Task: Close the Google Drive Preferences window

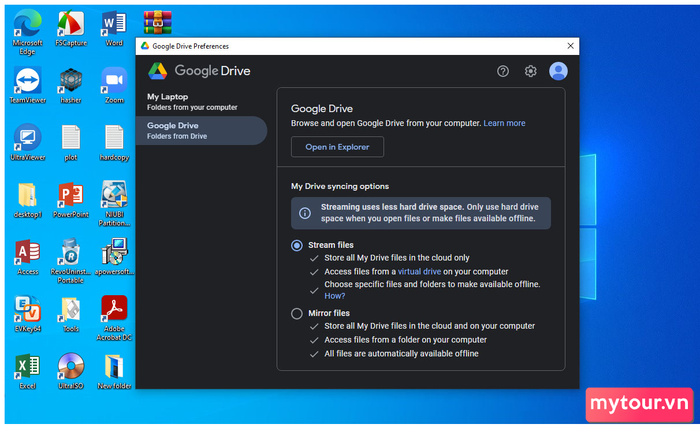Action: 570,46
